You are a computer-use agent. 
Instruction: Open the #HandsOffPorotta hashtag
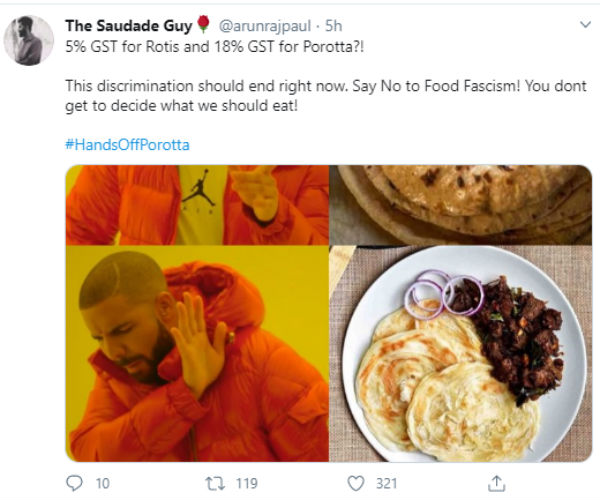click(127, 144)
